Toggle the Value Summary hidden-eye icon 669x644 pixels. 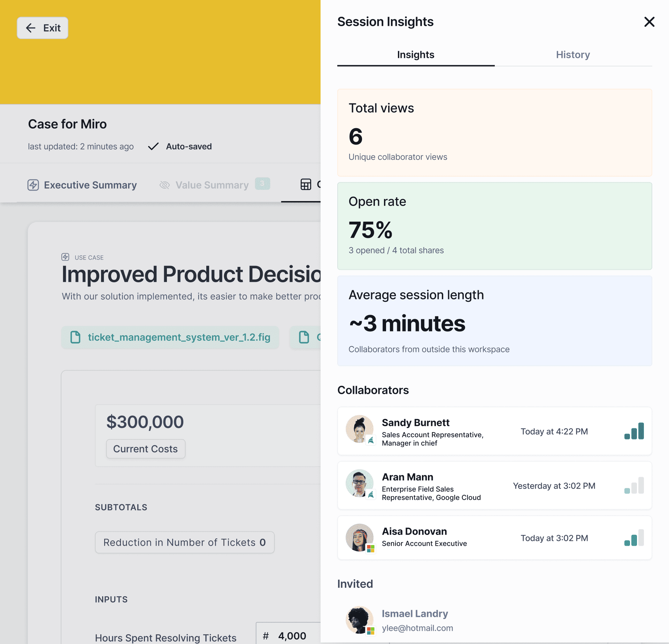pyautogui.click(x=164, y=185)
